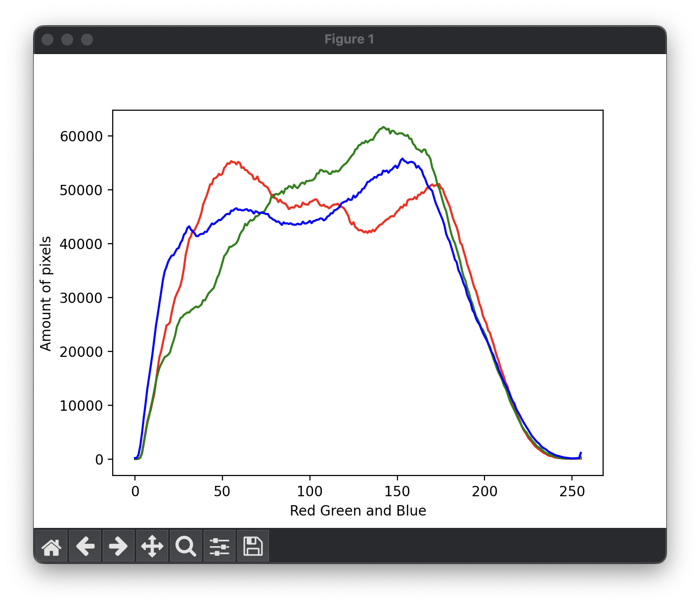This screenshot has height=605, width=700.
Task: Open the Configure subplots sliders tool
Action: 219,546
